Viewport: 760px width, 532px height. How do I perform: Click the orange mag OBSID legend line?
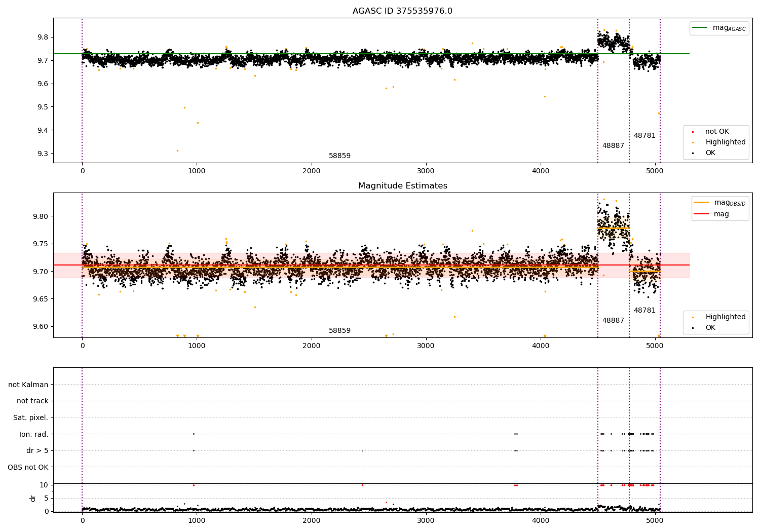tap(702, 203)
